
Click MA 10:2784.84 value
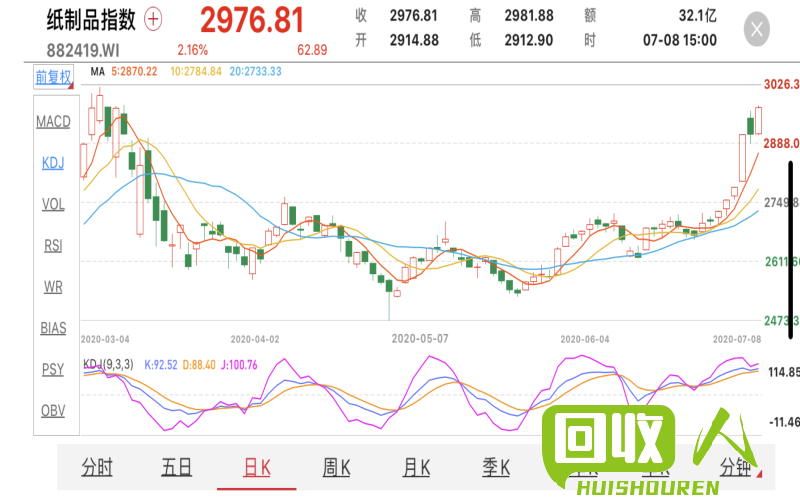(196, 71)
